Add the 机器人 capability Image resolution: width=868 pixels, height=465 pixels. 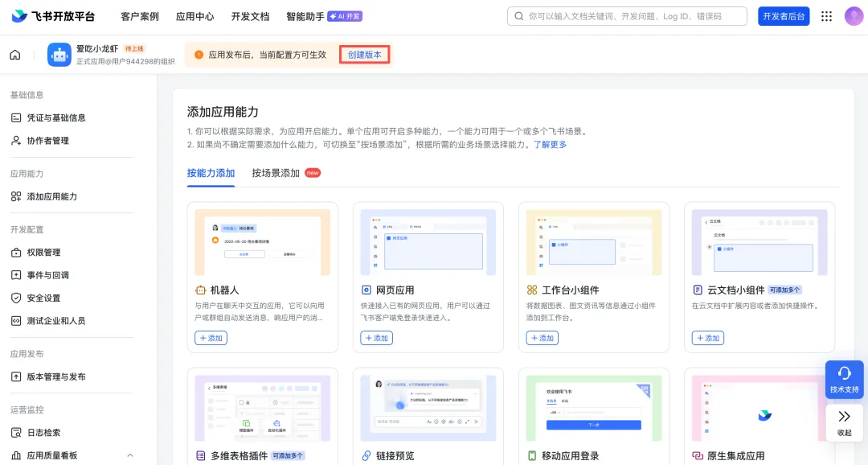point(211,338)
